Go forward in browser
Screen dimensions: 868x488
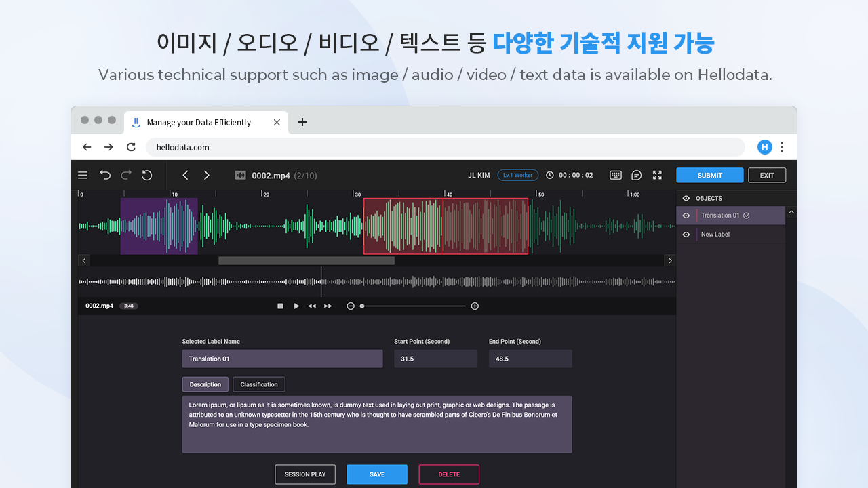tap(108, 147)
